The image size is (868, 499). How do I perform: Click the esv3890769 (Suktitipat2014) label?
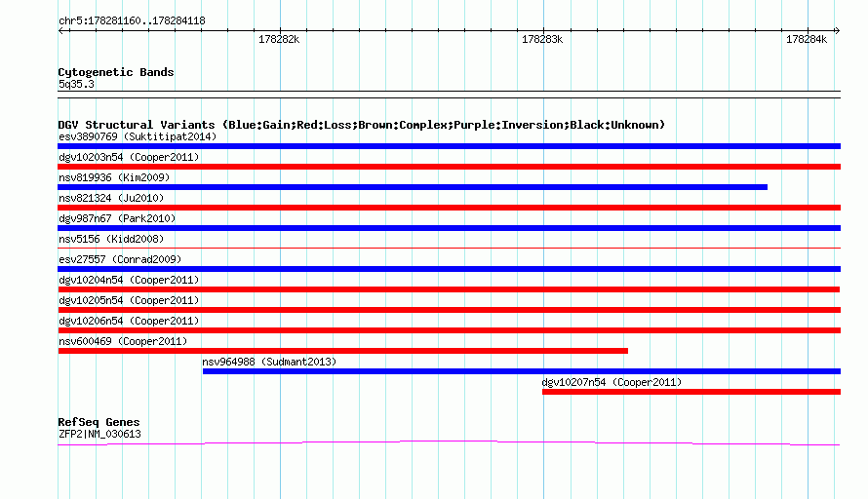pos(138,136)
